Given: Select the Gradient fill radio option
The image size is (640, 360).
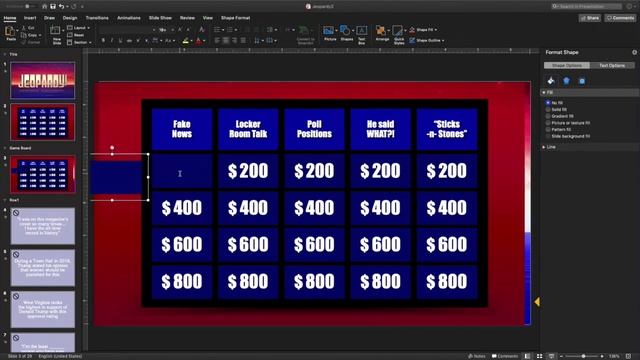Looking at the screenshot, I should (x=548, y=116).
